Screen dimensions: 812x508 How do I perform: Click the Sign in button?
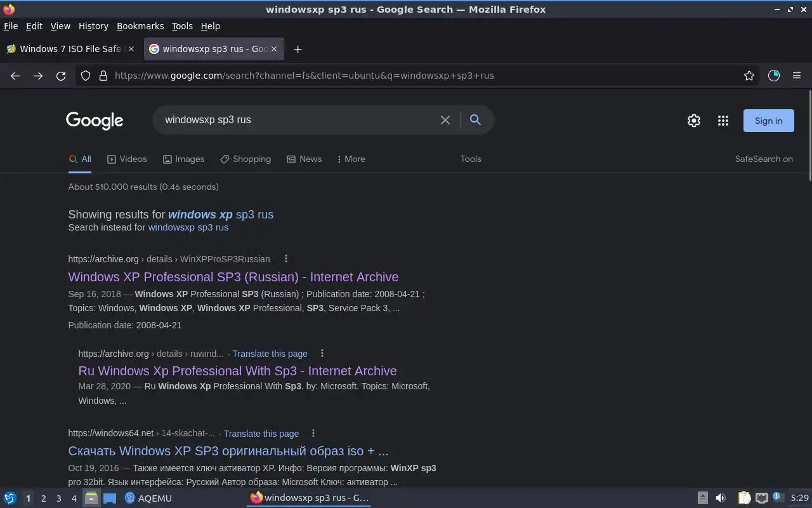[x=768, y=121]
